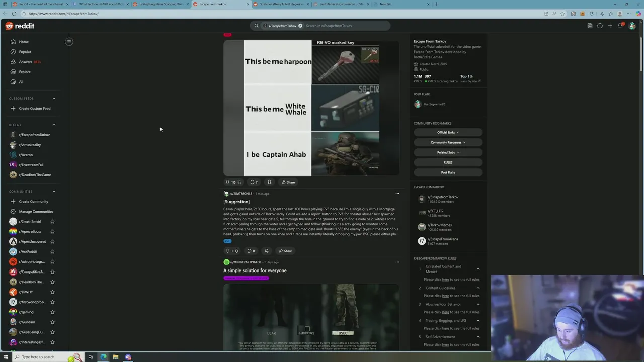
Task: Click the RULES button in community bookmarks
Action: [448, 162]
